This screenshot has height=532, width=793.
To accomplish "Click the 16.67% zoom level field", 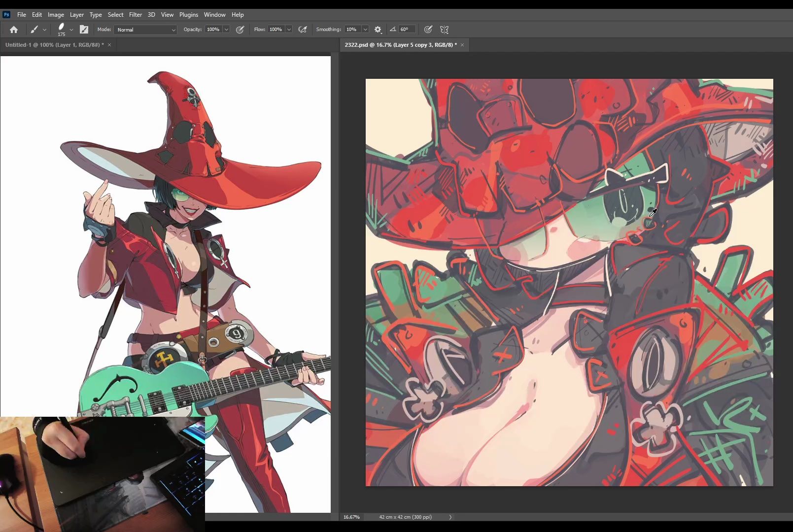I will pos(352,517).
